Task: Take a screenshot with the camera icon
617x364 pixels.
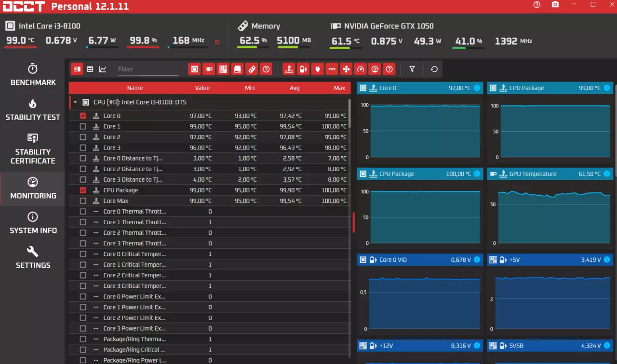Action: point(555,5)
